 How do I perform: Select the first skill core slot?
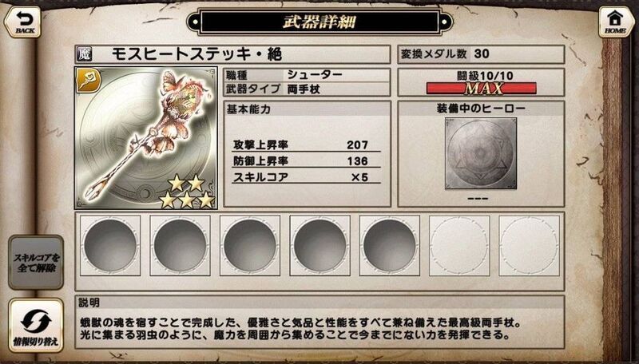click(110, 246)
